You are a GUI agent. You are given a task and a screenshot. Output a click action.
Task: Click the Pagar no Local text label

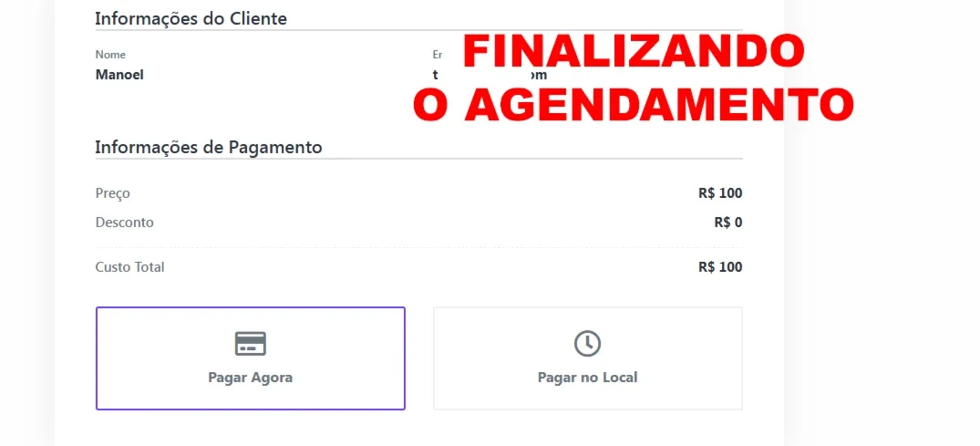(x=587, y=378)
